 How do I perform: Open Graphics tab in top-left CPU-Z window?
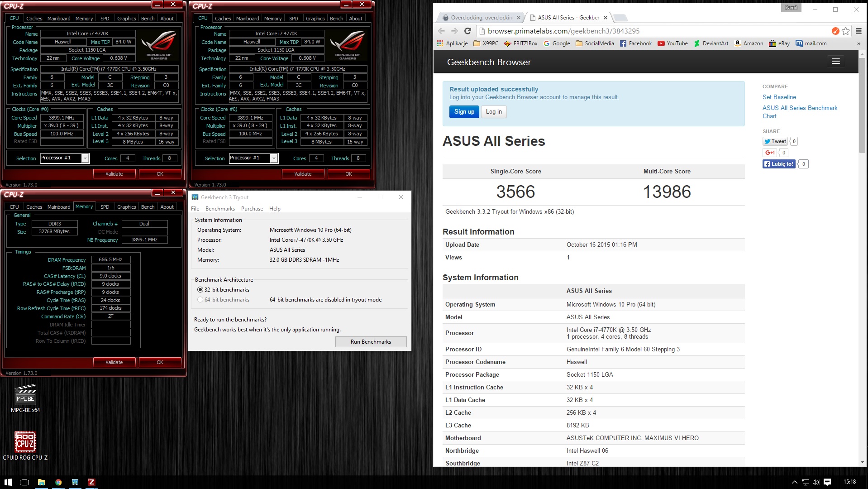pos(126,19)
